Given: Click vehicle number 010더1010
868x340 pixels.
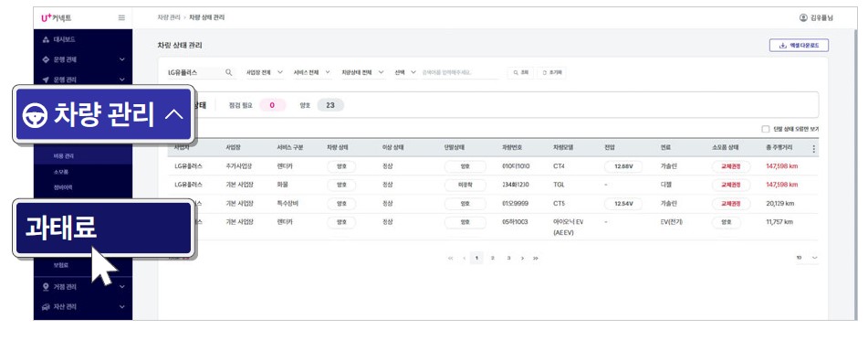Looking at the screenshot, I should (x=515, y=165).
